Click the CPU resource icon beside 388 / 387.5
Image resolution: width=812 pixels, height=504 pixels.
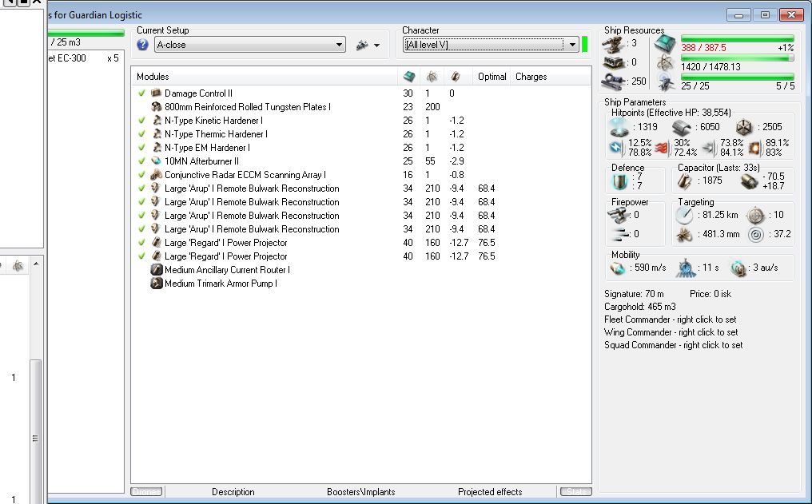(665, 45)
